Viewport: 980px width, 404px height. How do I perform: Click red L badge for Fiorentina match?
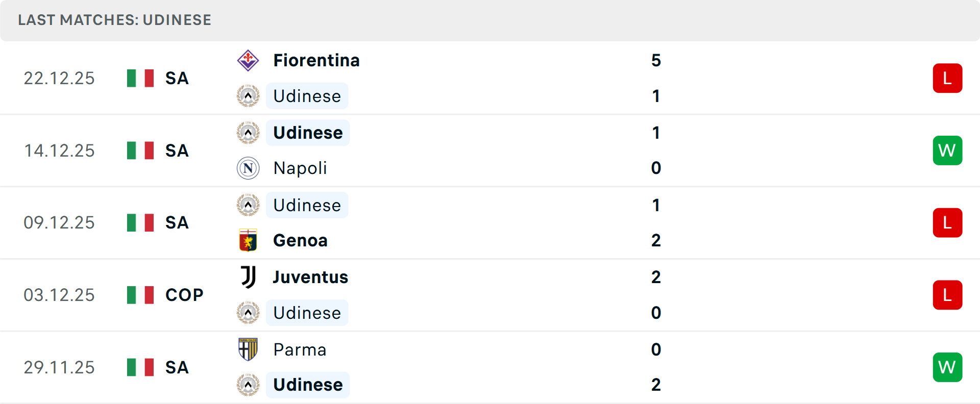click(947, 78)
